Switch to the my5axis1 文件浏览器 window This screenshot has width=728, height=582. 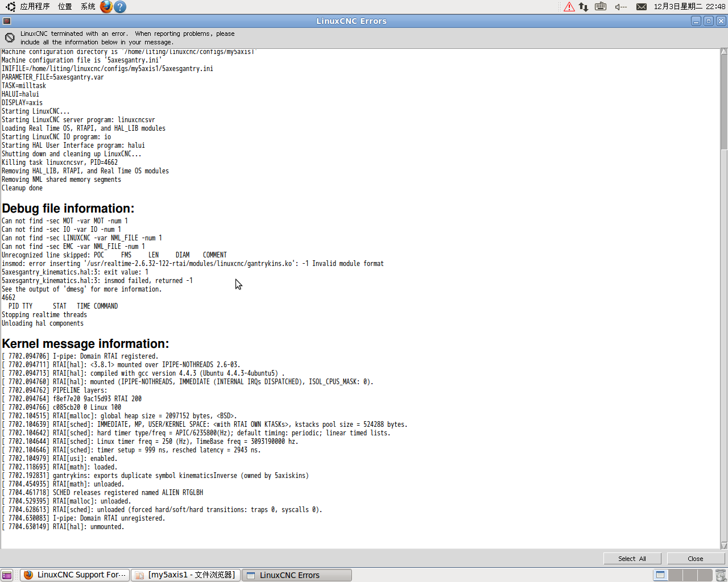[x=185, y=575]
